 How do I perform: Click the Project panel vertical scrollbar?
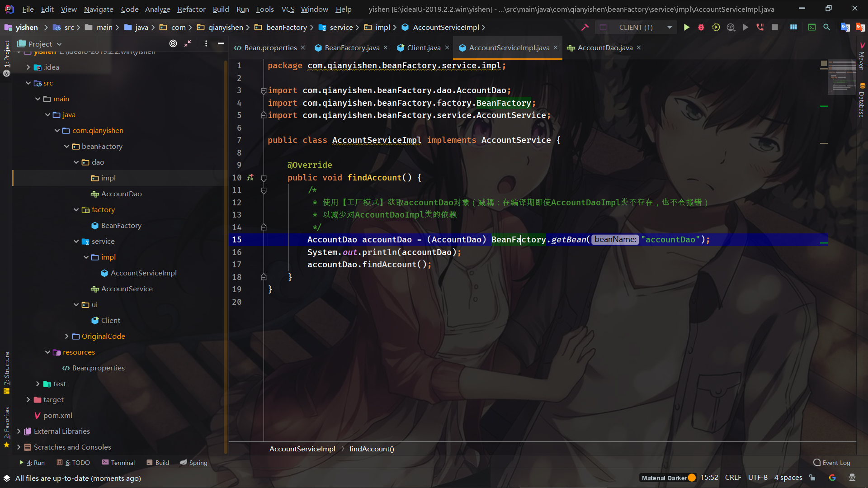click(226, 258)
